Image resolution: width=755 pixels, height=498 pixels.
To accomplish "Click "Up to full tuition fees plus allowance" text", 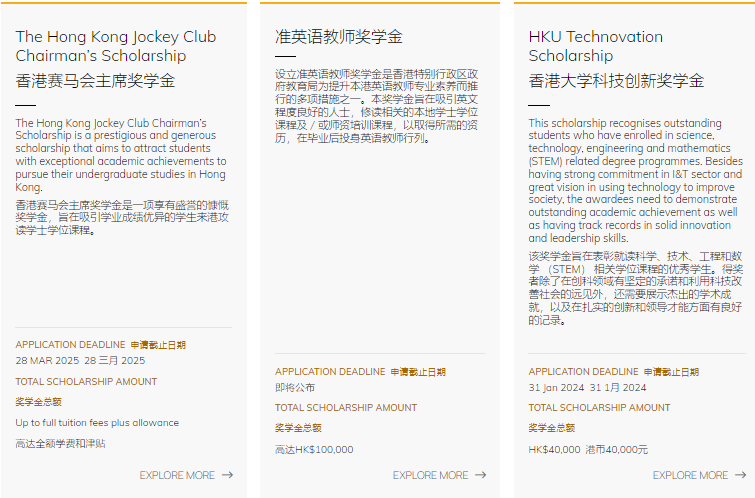I will [97, 423].
